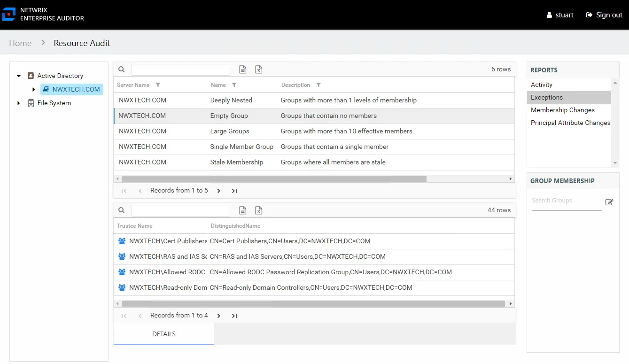
Task: Switch to the DETAILS tab
Action: 164,334
